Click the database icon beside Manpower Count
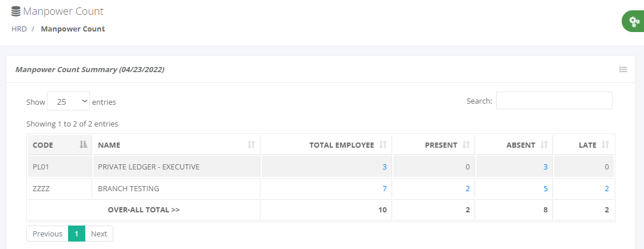Image resolution: width=644 pixels, height=249 pixels. pyautogui.click(x=16, y=11)
